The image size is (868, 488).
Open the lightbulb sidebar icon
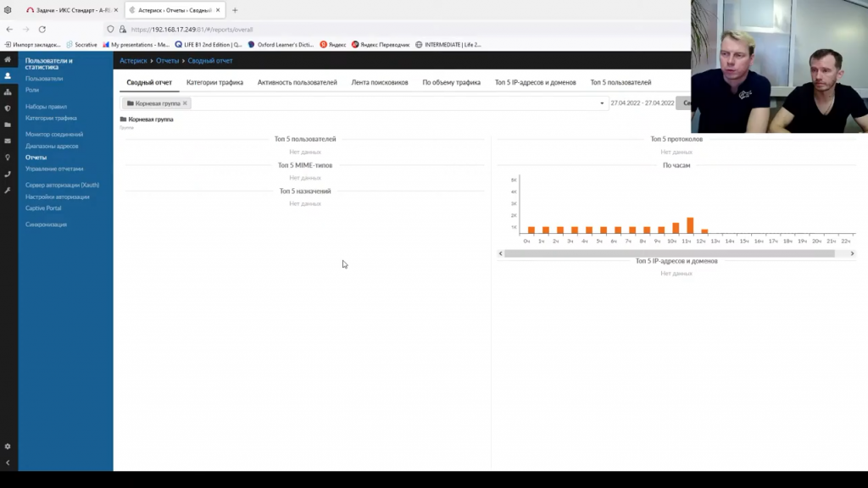(x=8, y=158)
